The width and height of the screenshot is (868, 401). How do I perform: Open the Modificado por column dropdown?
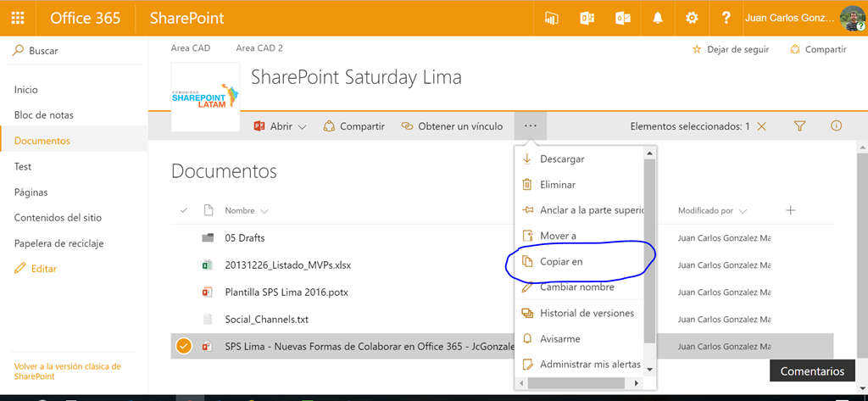[x=743, y=211]
